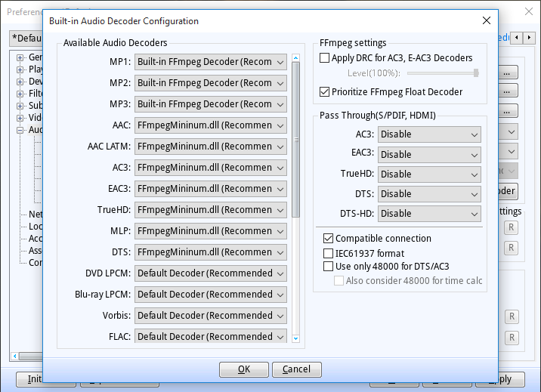Image resolution: width=541 pixels, height=392 pixels.
Task: Click the bottom R reset button in Preferences
Action: tap(512, 338)
